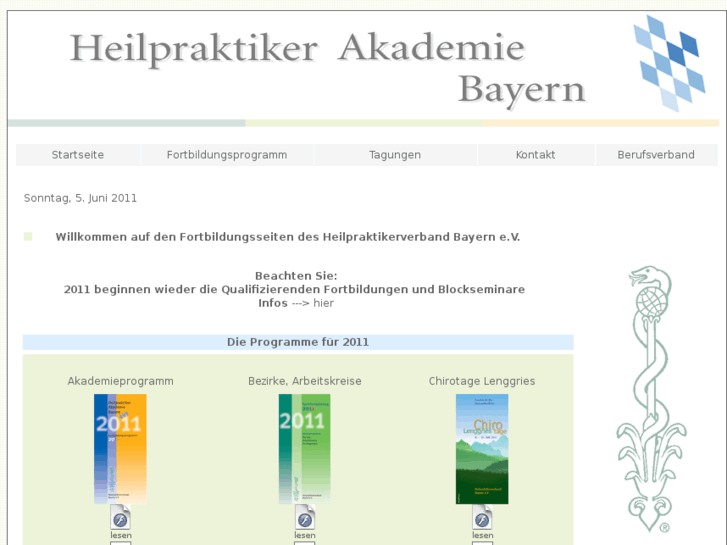Image resolution: width=727 pixels, height=545 pixels.
Task: Open the Berufsverband navigation item
Action: coord(656,155)
